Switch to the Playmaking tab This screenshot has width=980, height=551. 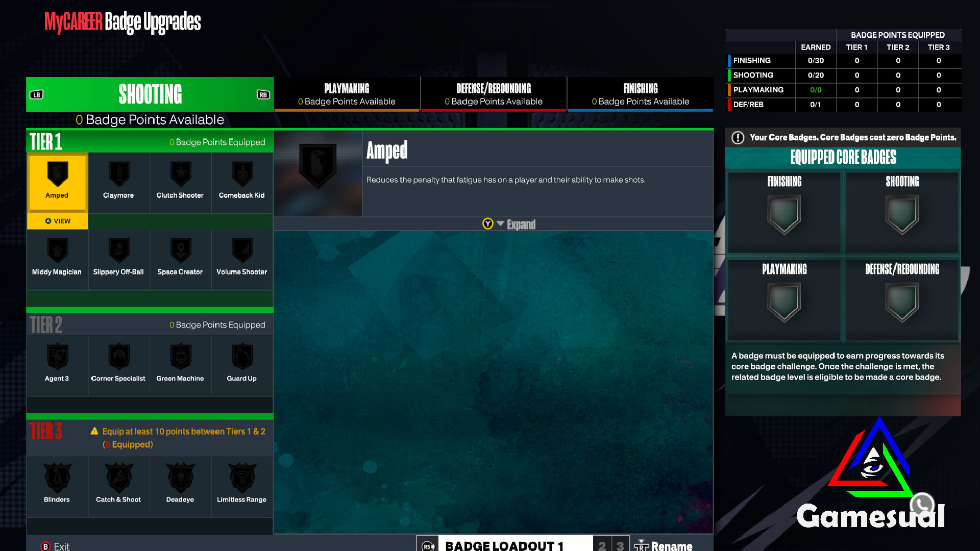(346, 93)
